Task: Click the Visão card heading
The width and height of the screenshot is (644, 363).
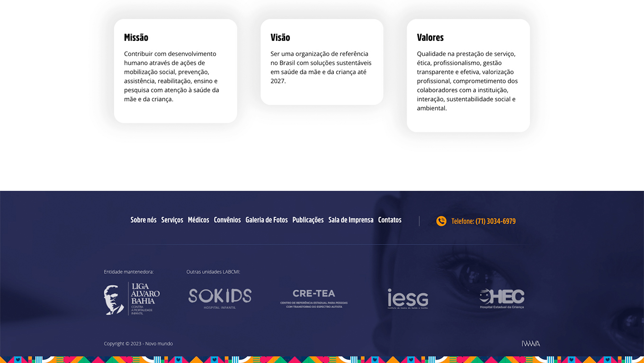Action: [x=280, y=37]
